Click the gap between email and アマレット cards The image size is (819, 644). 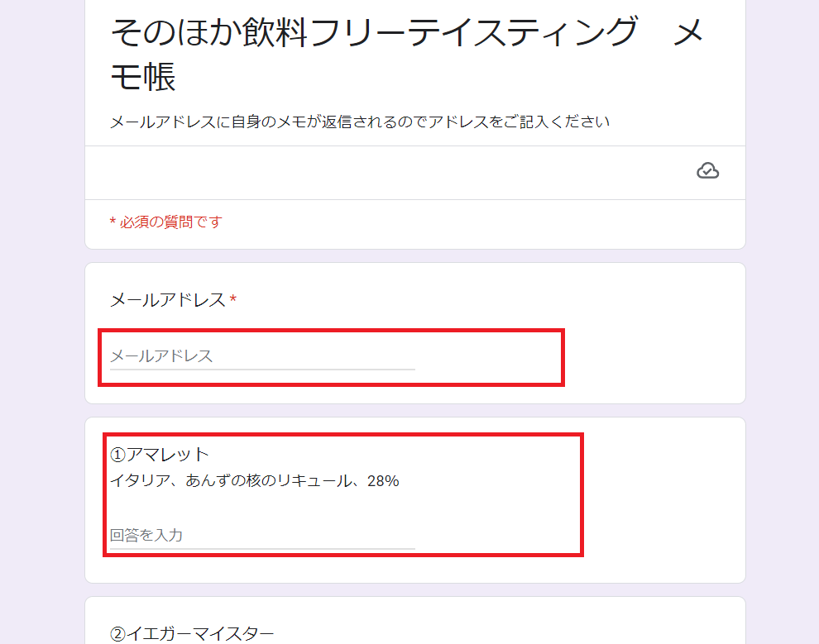click(415, 410)
